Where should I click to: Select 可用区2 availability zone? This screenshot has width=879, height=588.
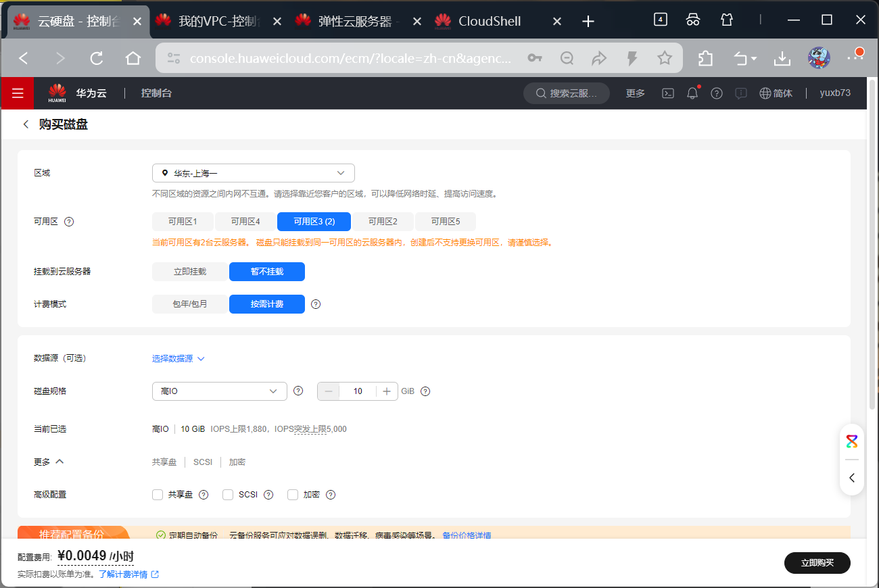(x=383, y=222)
